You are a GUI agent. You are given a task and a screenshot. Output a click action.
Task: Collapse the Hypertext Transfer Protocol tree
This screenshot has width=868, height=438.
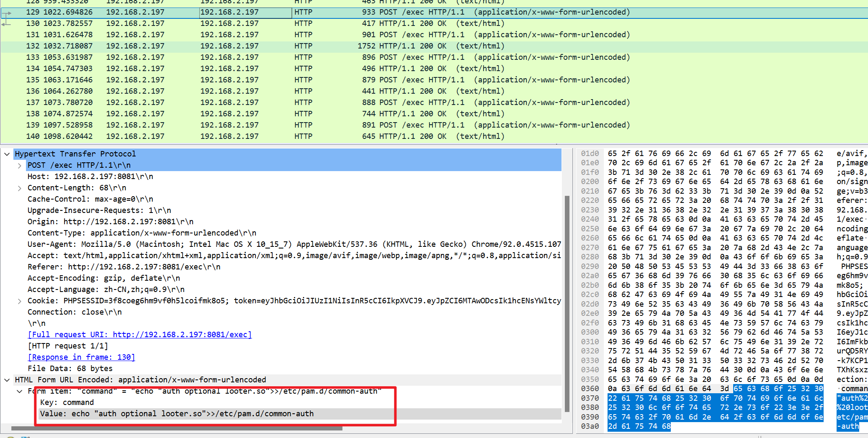coord(7,154)
